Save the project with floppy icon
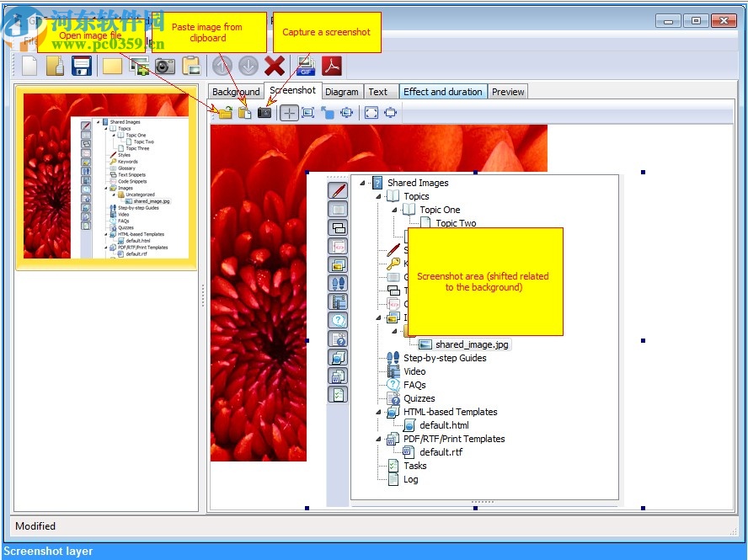748x560 pixels. click(x=82, y=66)
